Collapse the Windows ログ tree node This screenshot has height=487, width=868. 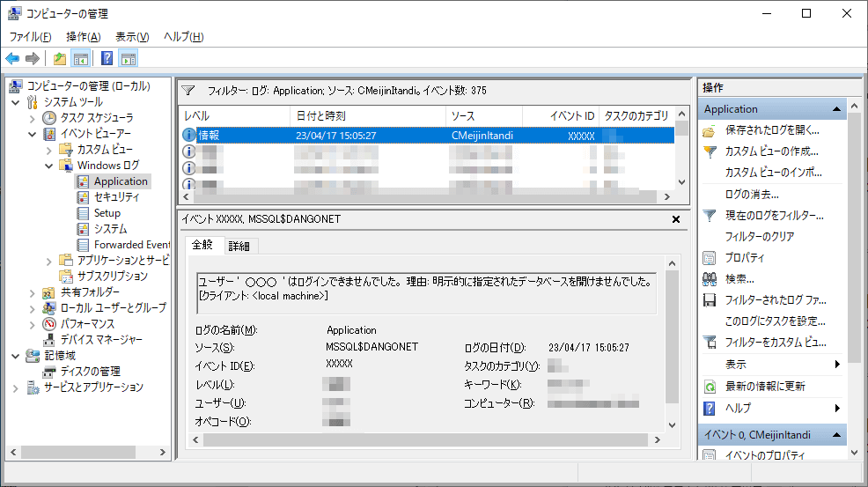49,166
